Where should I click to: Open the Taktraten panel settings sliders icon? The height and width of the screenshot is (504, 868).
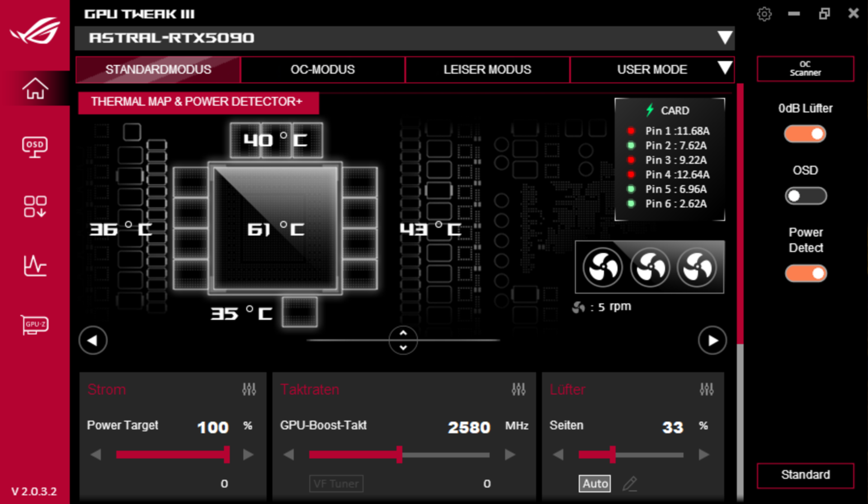[519, 389]
